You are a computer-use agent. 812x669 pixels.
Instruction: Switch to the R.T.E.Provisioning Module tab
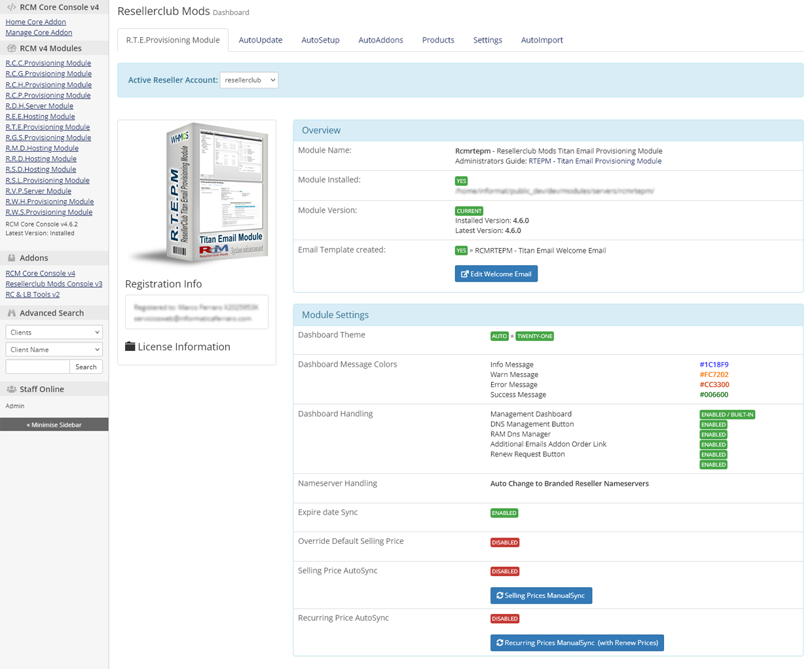pos(173,40)
